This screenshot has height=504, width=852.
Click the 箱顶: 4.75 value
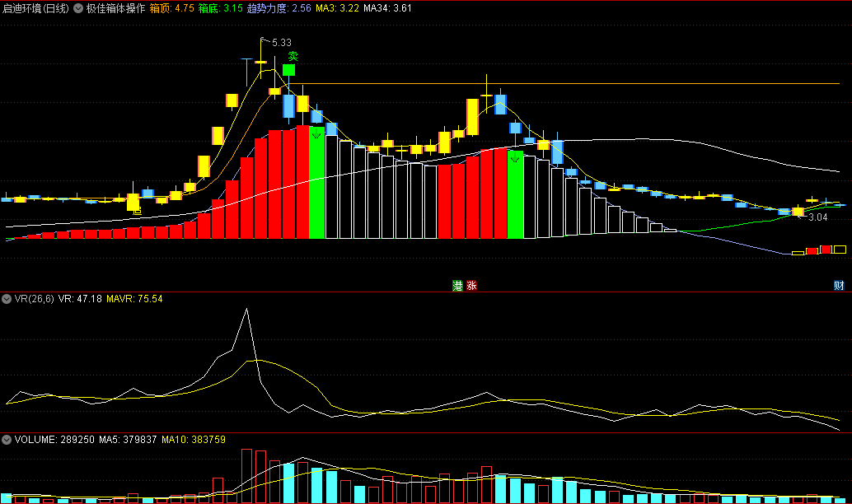click(x=171, y=8)
